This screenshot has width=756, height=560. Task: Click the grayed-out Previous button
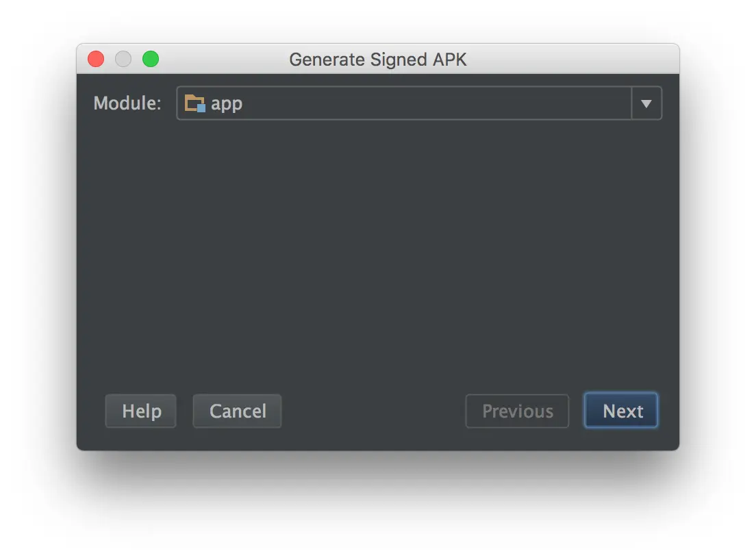[517, 411]
